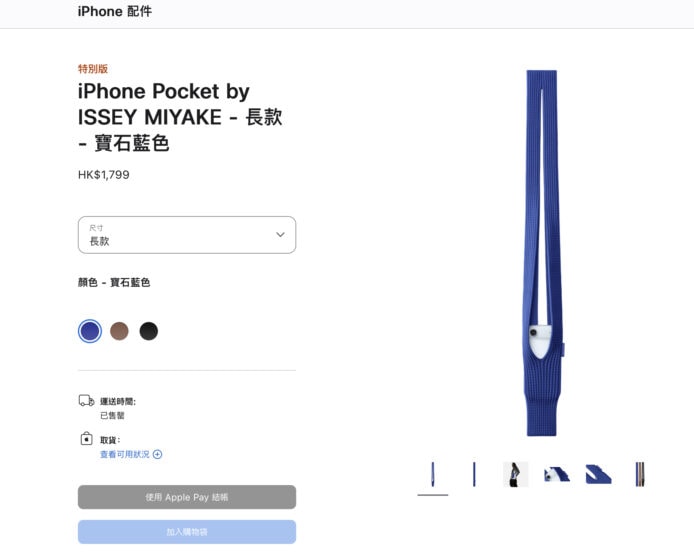Select the fifth thumbnail of folded blue fabric

coord(598,474)
